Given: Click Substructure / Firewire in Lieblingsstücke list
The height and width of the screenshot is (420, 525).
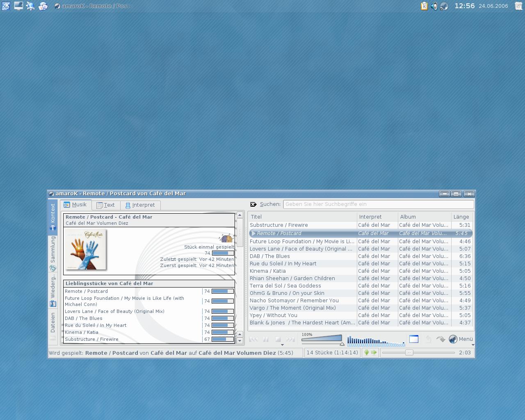Looking at the screenshot, I should (91, 339).
